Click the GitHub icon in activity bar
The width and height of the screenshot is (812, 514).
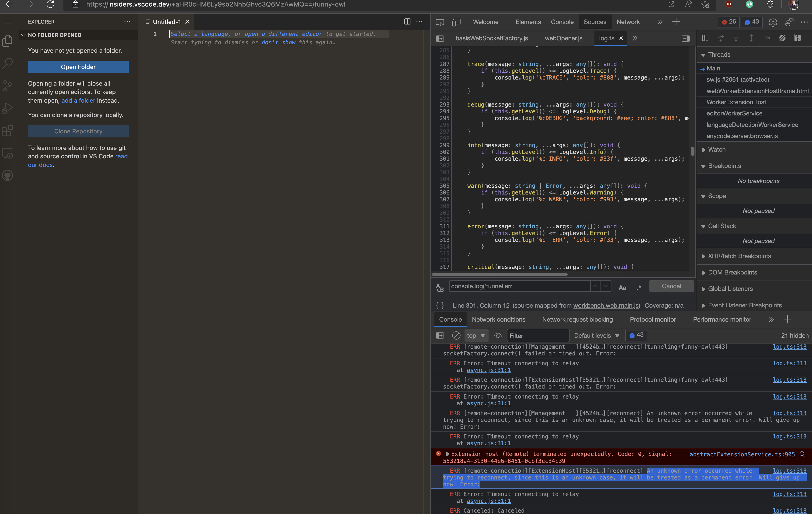7,175
